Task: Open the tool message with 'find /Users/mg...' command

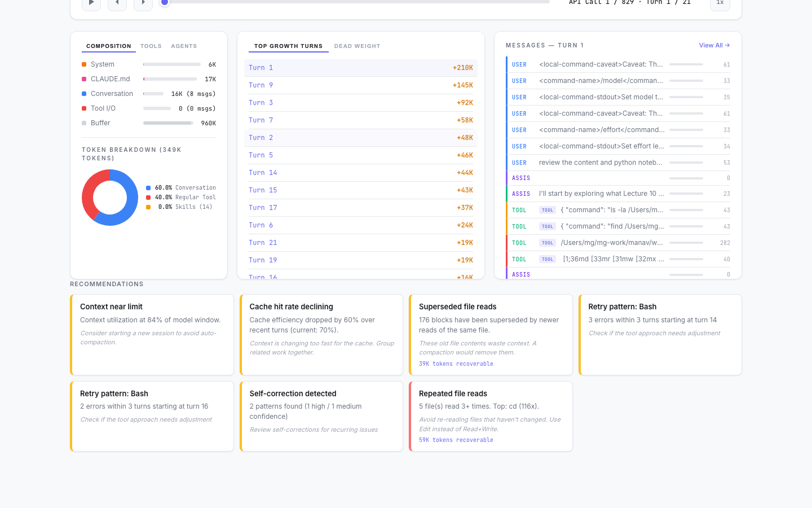Action: coord(619,226)
